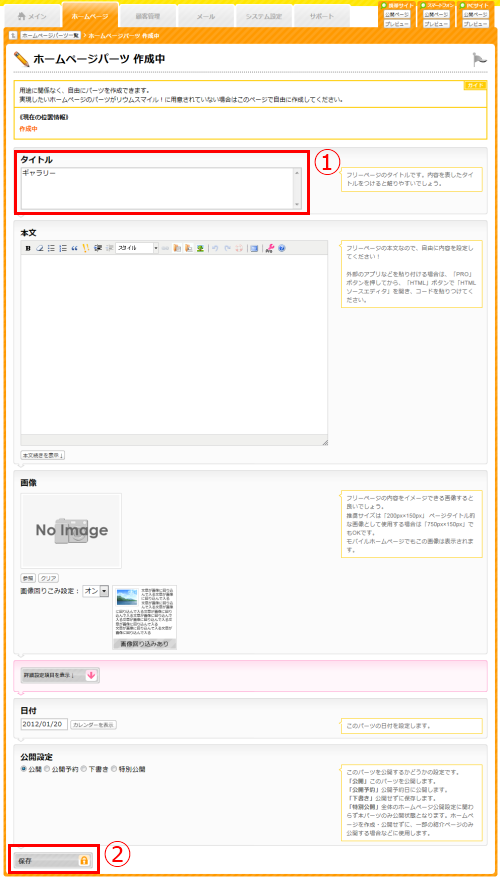This screenshot has width=500, height=879.
Task: Open the メイン tab
Action: pos(33,16)
